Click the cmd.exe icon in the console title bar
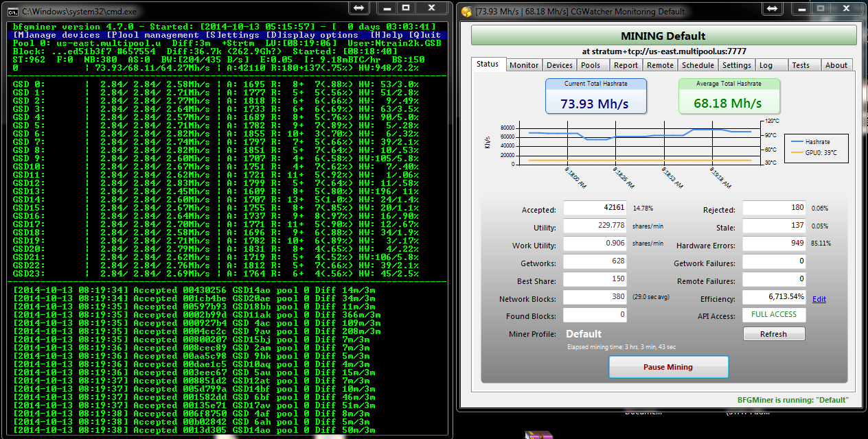Viewport: 868px width, 439px height. (13, 11)
